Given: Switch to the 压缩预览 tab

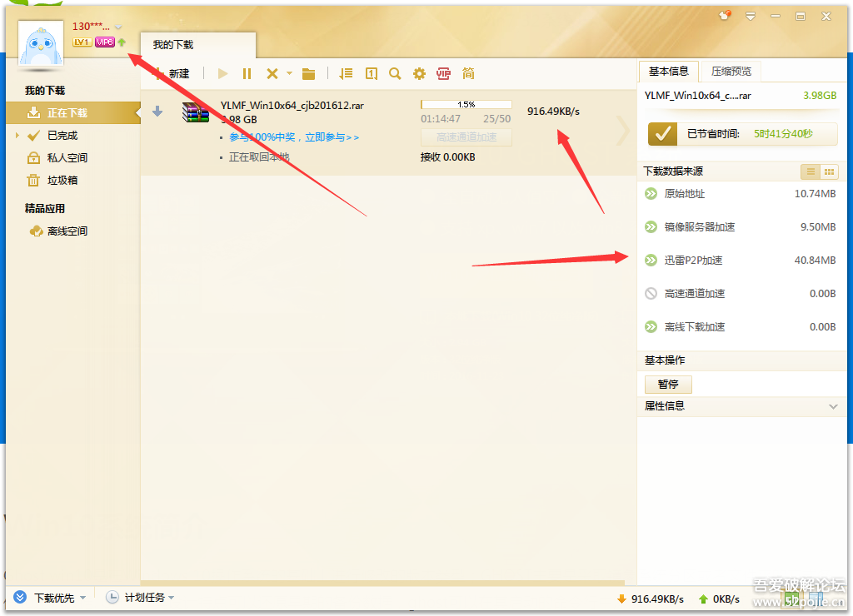Looking at the screenshot, I should (731, 72).
